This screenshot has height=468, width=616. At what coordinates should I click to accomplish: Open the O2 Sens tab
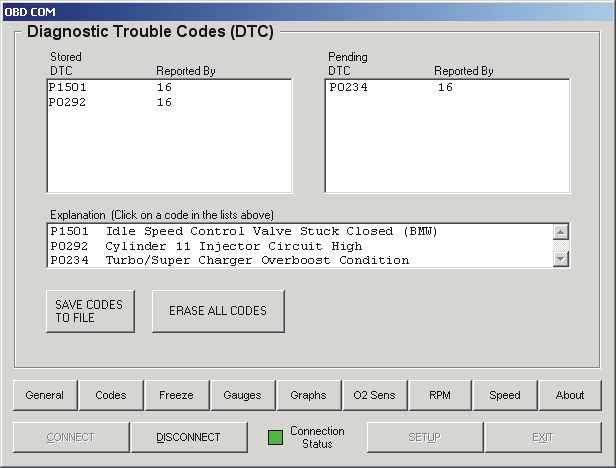pos(374,395)
